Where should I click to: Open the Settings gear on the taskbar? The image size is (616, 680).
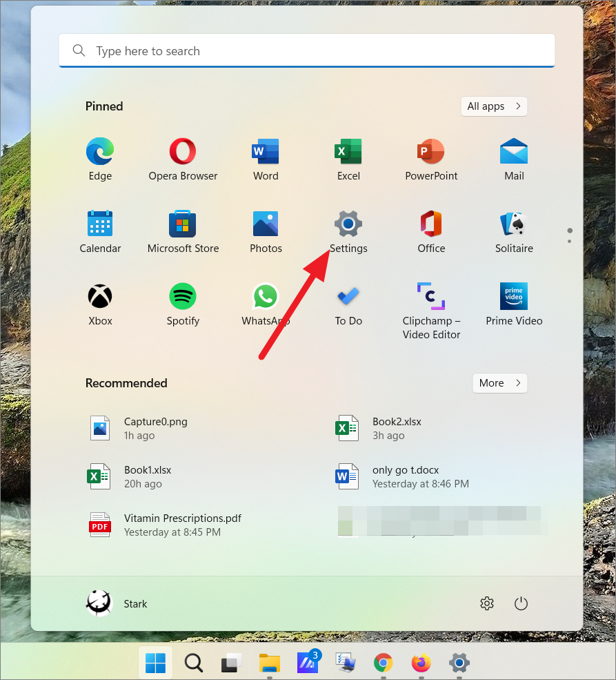(459, 662)
